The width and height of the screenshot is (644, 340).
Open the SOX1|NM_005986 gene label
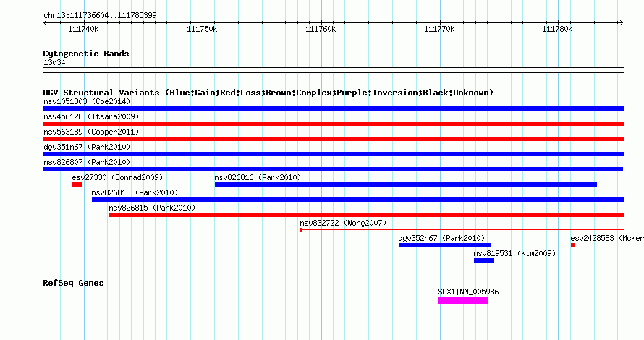(469, 292)
